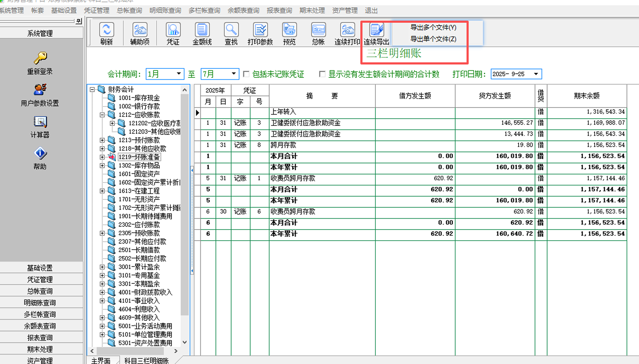
Task: Open the end period 7月 dropdown
Action: (234, 74)
